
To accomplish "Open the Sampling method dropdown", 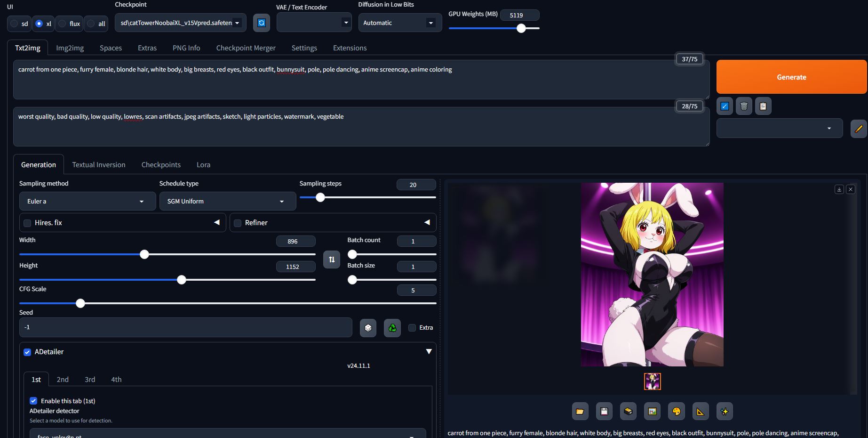I will point(88,201).
